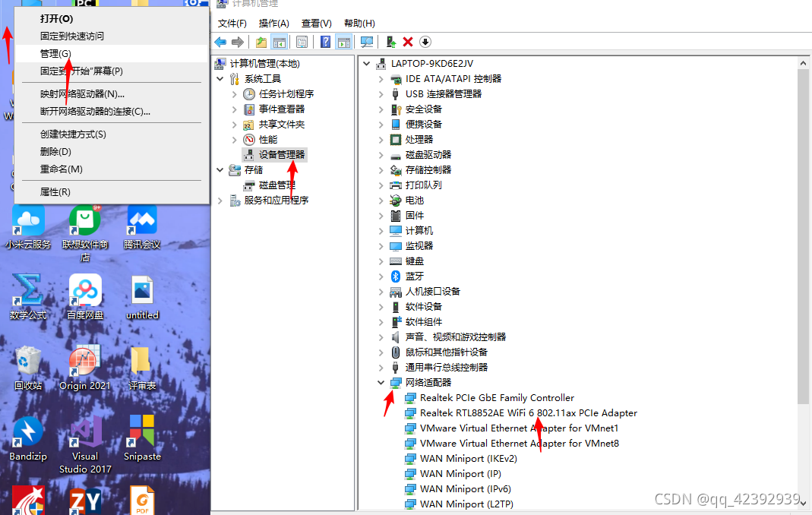Expand the 键盘 category
Screen dimensions: 812x515
point(381,261)
